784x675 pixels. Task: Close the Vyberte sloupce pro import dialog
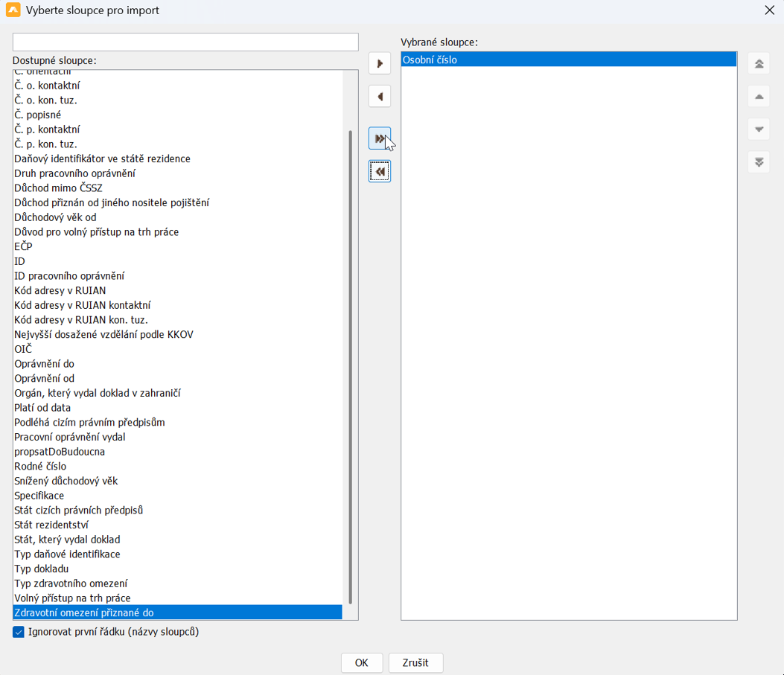(769, 10)
